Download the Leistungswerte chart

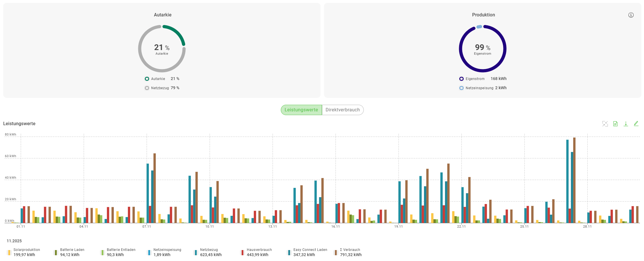coord(626,124)
